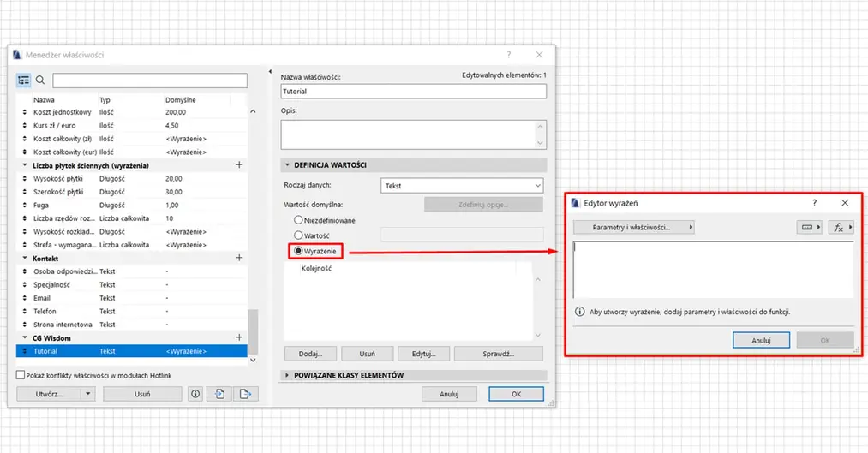868x453 pixels.
Task: Select Wyrażenie radio option
Action: (298, 251)
